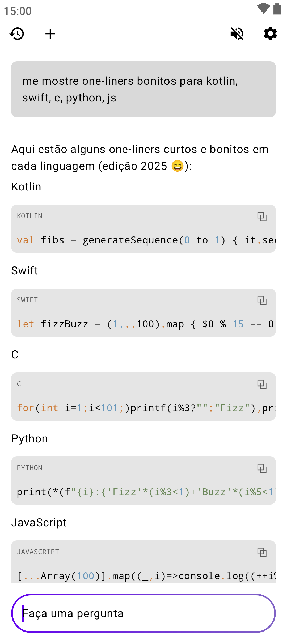Tap the 'Aqui estão alguns one-liners' response text
The image size is (287, 644).
[140, 158]
